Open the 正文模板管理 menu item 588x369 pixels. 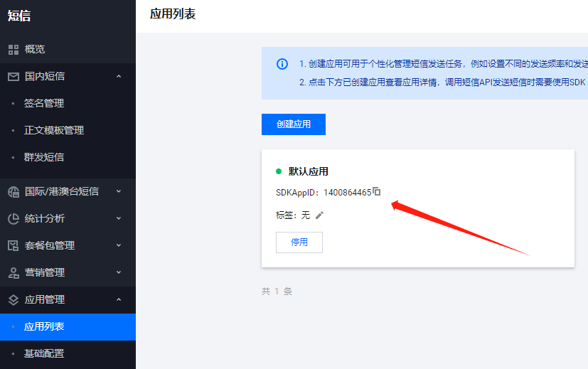54,130
